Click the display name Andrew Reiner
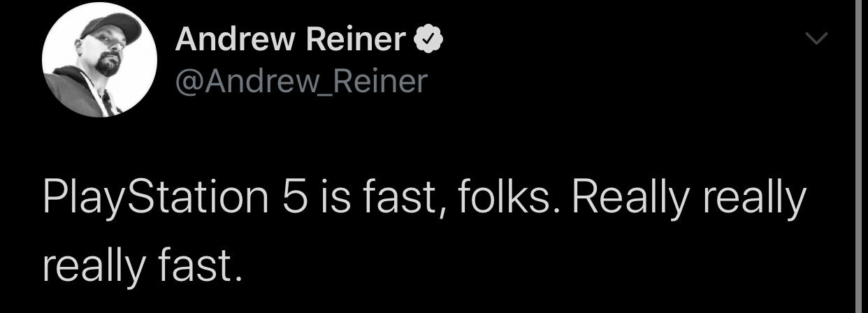The height and width of the screenshot is (313, 868). [x=290, y=40]
